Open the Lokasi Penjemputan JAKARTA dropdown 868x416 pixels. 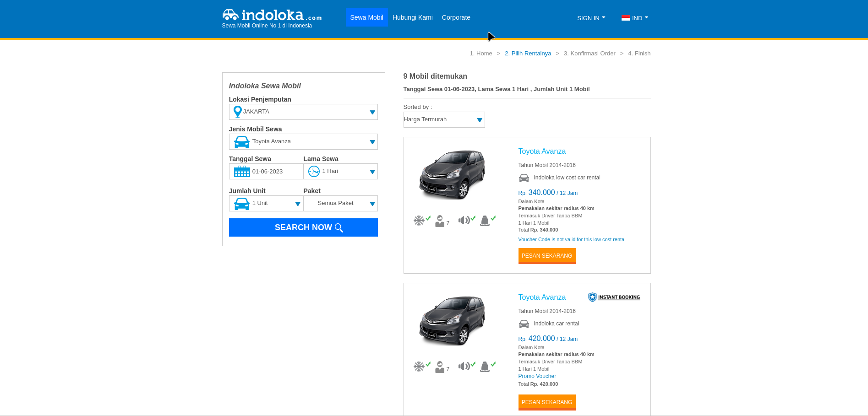point(303,112)
